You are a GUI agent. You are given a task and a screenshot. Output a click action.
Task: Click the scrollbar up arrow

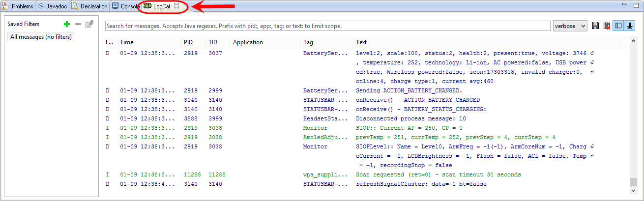[x=634, y=42]
